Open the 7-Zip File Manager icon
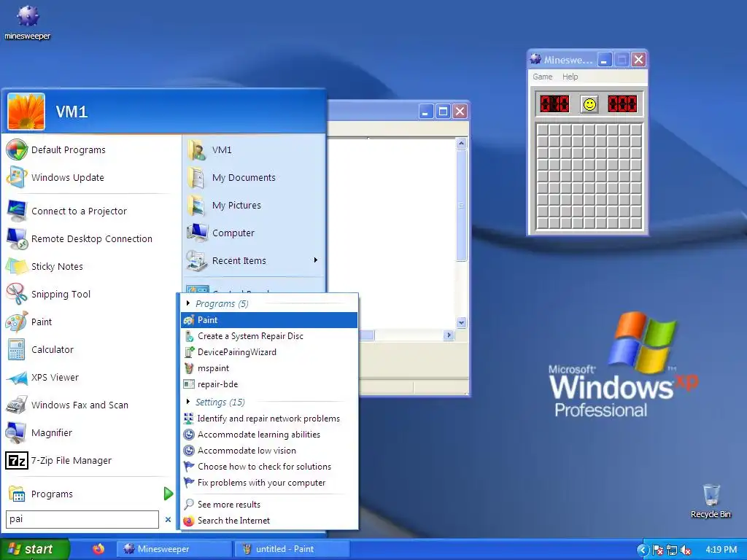The height and width of the screenshot is (560, 747). tap(17, 461)
